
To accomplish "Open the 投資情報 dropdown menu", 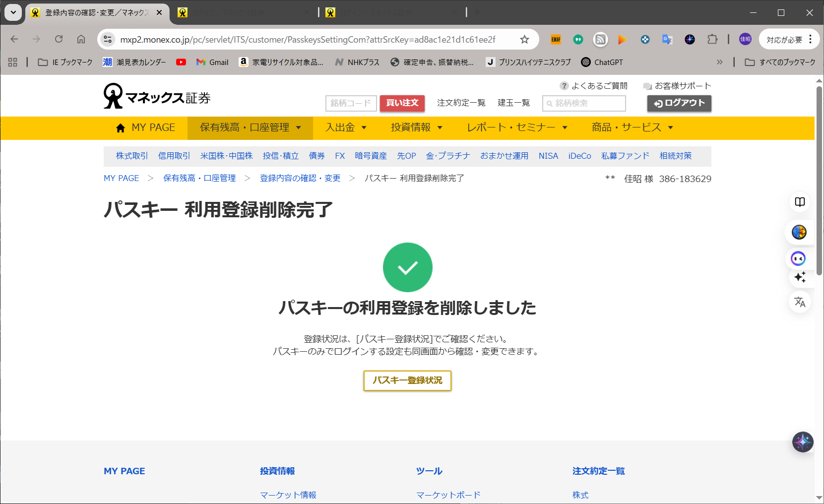I will [x=416, y=127].
